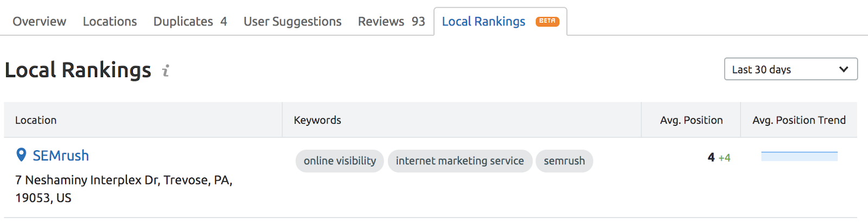Click the internet marketing service keyword tag
The image size is (868, 223).
click(460, 161)
